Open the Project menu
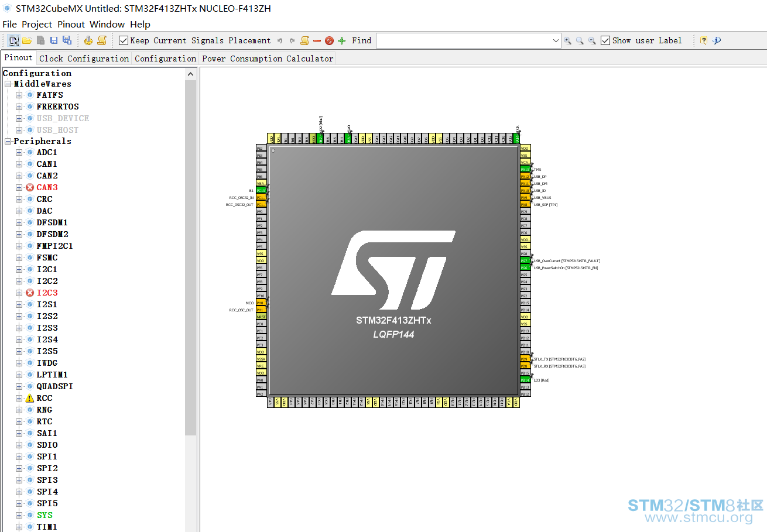This screenshot has width=767, height=532. tap(37, 24)
